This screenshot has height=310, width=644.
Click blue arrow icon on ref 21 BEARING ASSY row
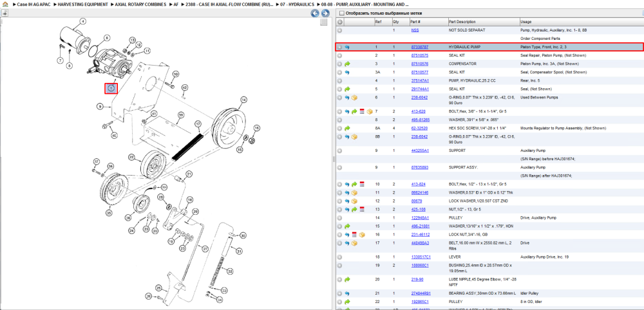pyautogui.click(x=347, y=293)
